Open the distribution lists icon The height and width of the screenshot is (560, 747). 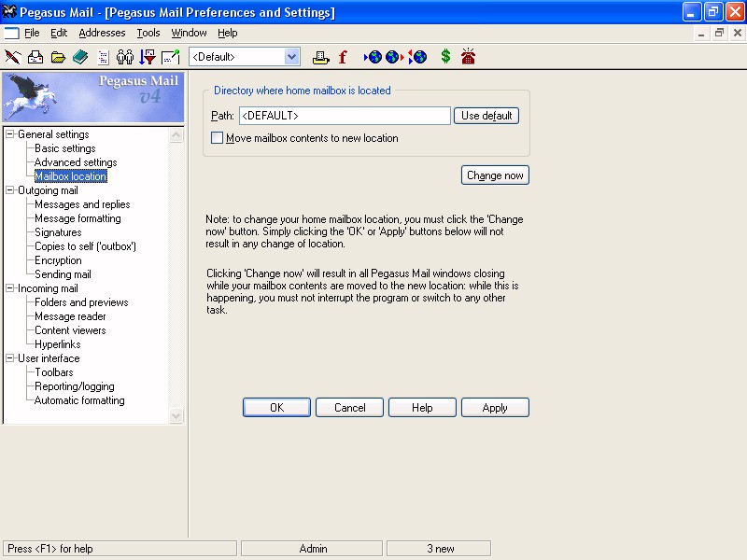pos(103,57)
